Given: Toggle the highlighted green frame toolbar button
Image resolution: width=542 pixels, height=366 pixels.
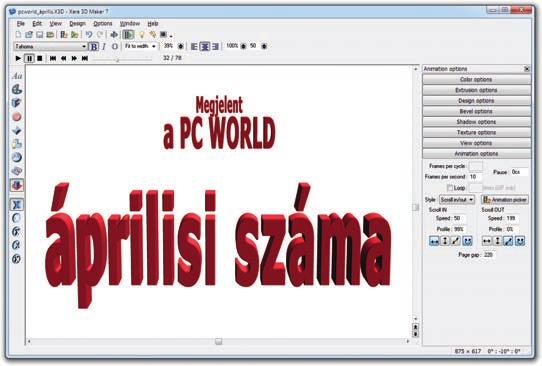Looking at the screenshot, I should coord(129,35).
